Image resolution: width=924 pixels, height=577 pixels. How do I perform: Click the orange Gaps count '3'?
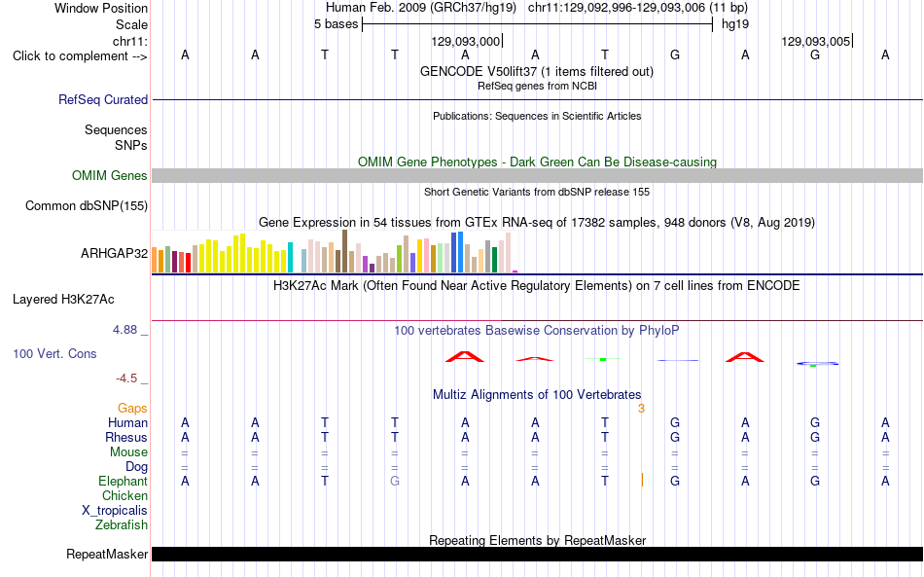(x=641, y=409)
